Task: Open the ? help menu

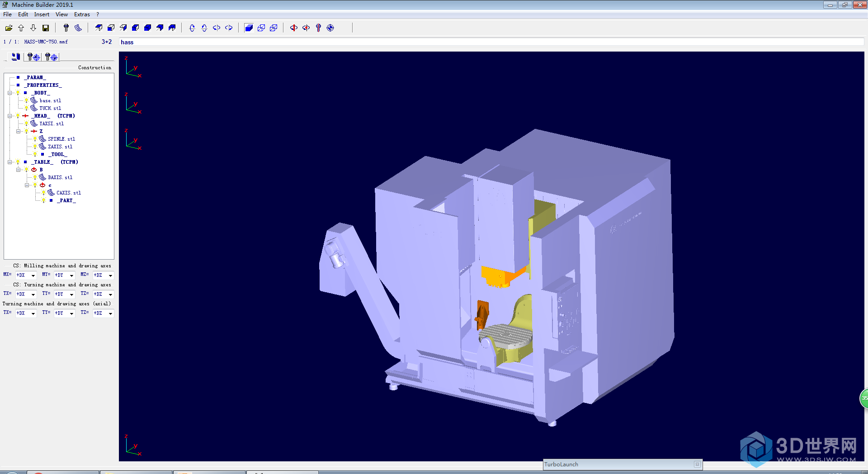Action: (98, 14)
